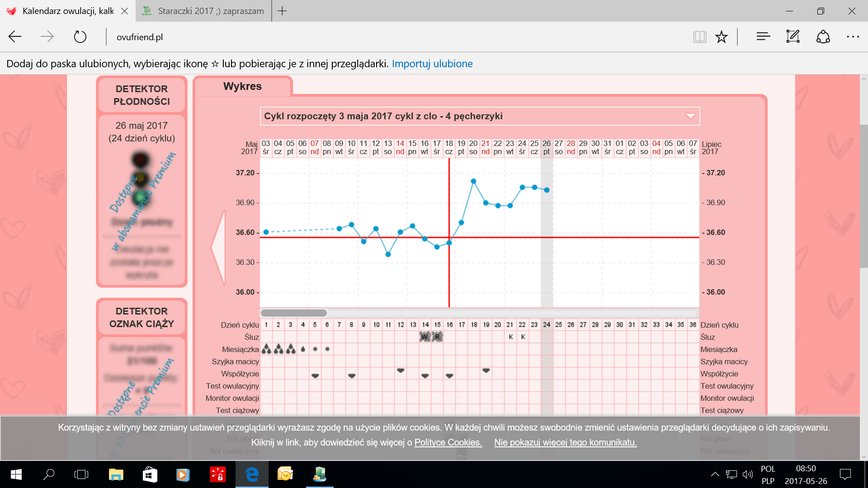Click the Importuj ulubione link
This screenshot has width=868, height=488.
pyautogui.click(x=432, y=64)
